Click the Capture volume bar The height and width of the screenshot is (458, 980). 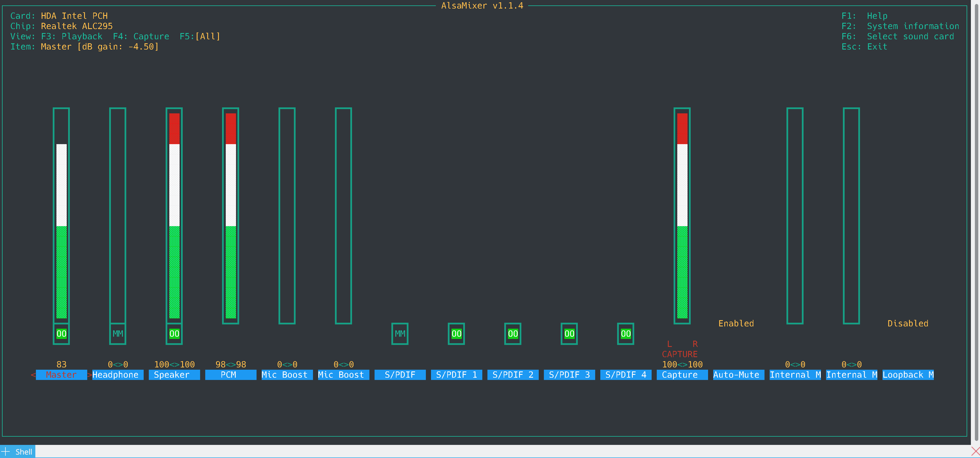[682, 216]
